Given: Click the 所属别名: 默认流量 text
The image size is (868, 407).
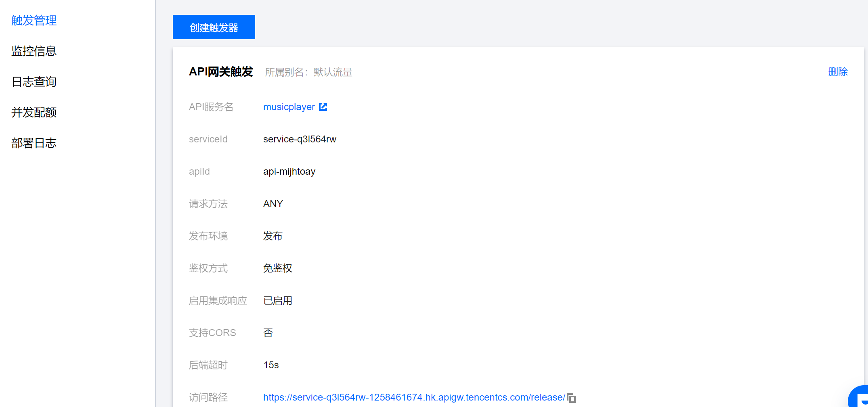Looking at the screenshot, I should click(308, 72).
